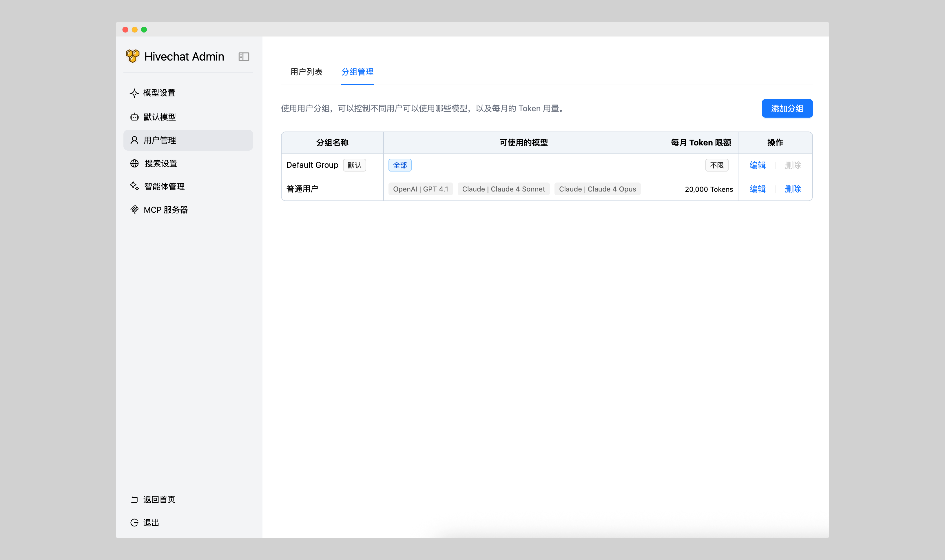Select the 分组管理 tab
945x560 pixels.
coord(357,72)
